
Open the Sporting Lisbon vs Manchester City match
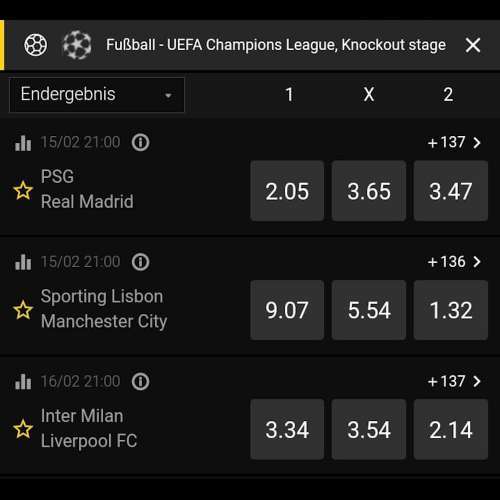click(104, 309)
